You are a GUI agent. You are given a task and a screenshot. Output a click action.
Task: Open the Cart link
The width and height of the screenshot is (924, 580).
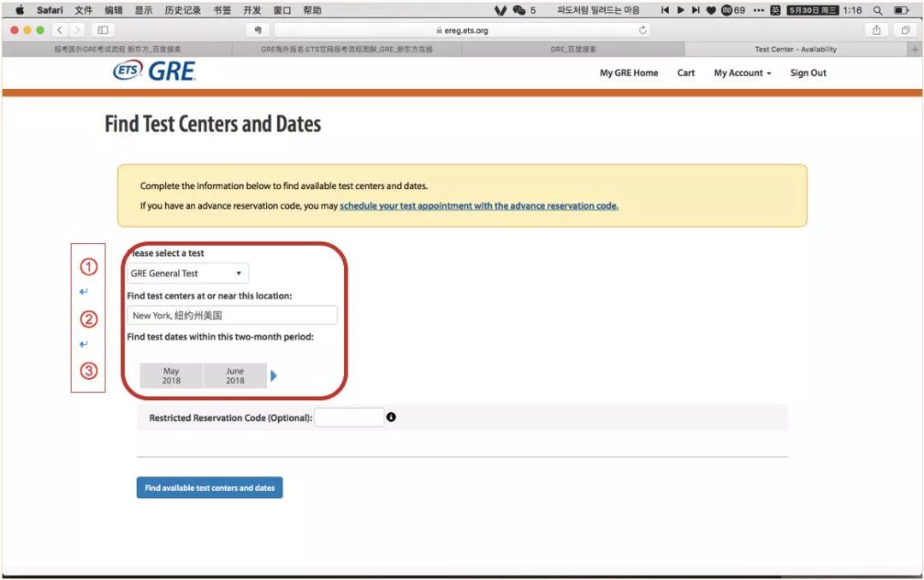pos(686,73)
